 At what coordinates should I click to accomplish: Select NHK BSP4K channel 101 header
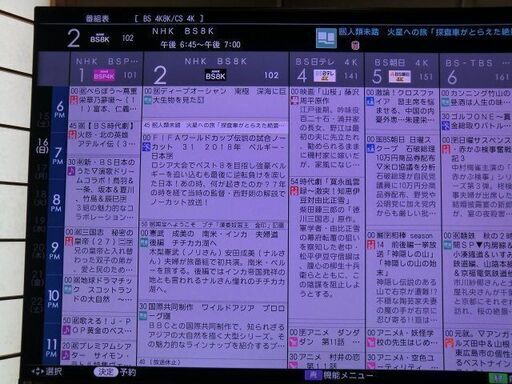pyautogui.click(x=106, y=69)
